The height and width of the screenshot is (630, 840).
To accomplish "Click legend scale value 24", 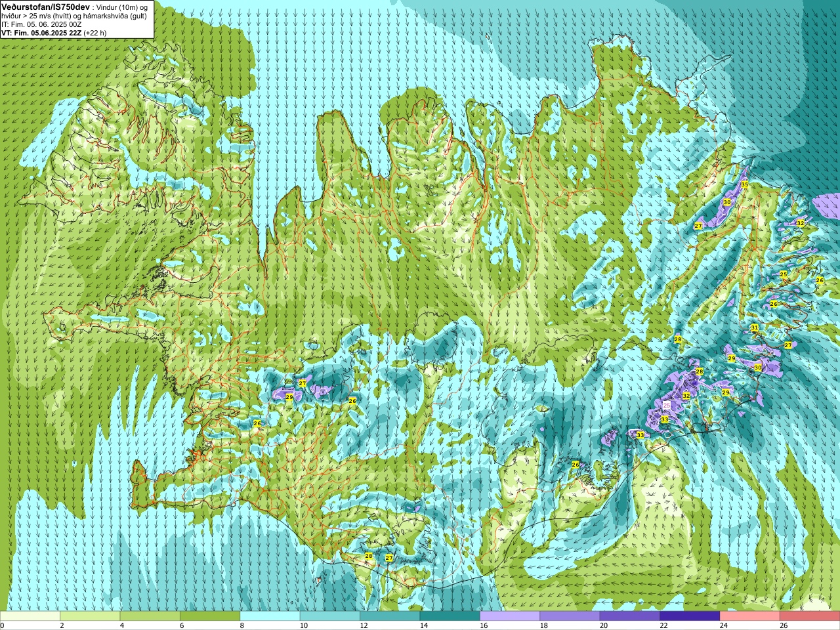I will (723, 625).
